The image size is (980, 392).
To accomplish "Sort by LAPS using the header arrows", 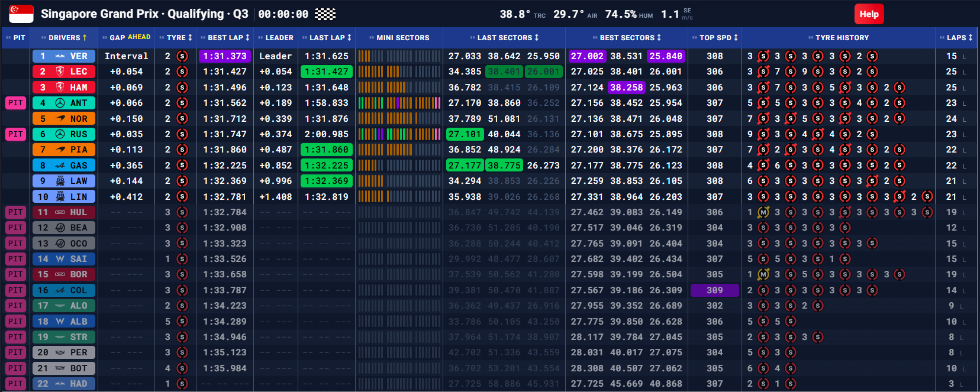I will click(971, 38).
